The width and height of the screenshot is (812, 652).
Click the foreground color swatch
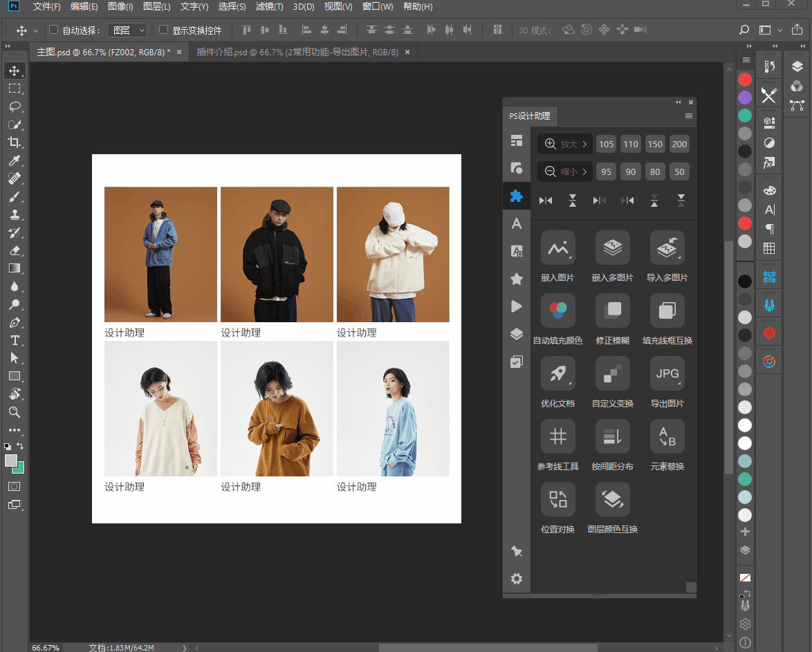(11, 460)
